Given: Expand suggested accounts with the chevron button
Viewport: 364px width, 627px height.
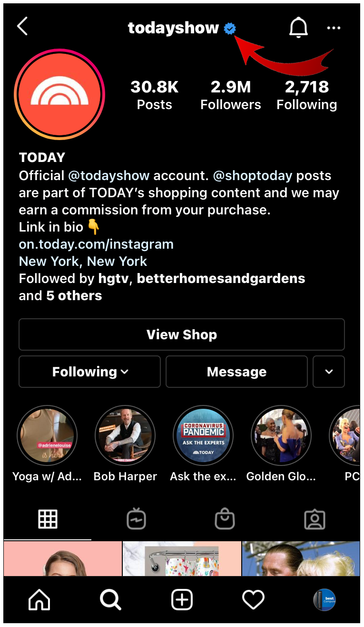Looking at the screenshot, I should (329, 372).
